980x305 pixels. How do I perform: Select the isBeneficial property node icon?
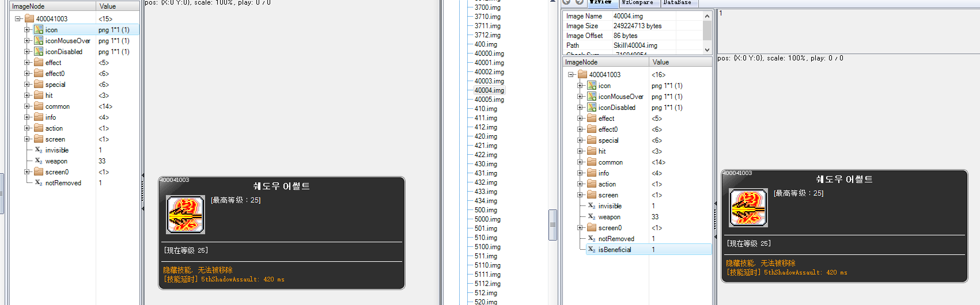(591, 250)
